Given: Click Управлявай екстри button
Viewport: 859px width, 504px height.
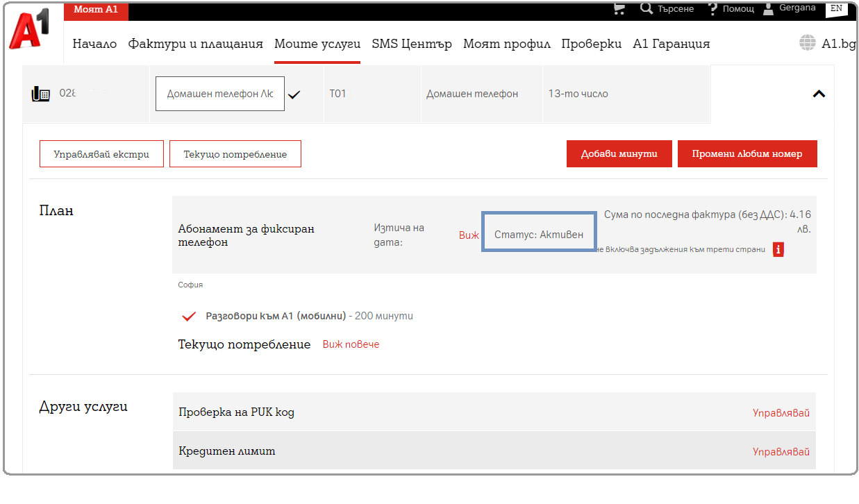Looking at the screenshot, I should 101,154.
